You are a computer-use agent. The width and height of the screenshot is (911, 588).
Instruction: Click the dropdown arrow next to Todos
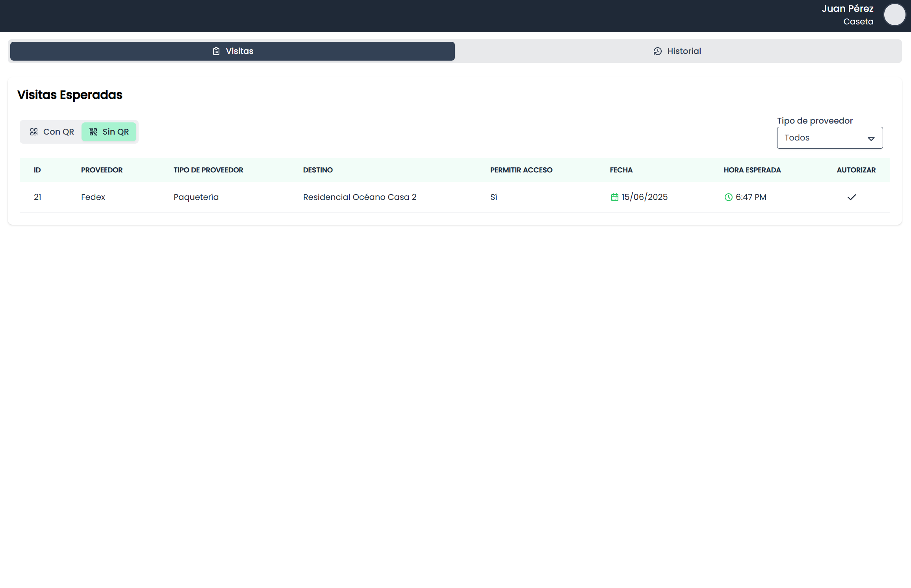click(871, 139)
